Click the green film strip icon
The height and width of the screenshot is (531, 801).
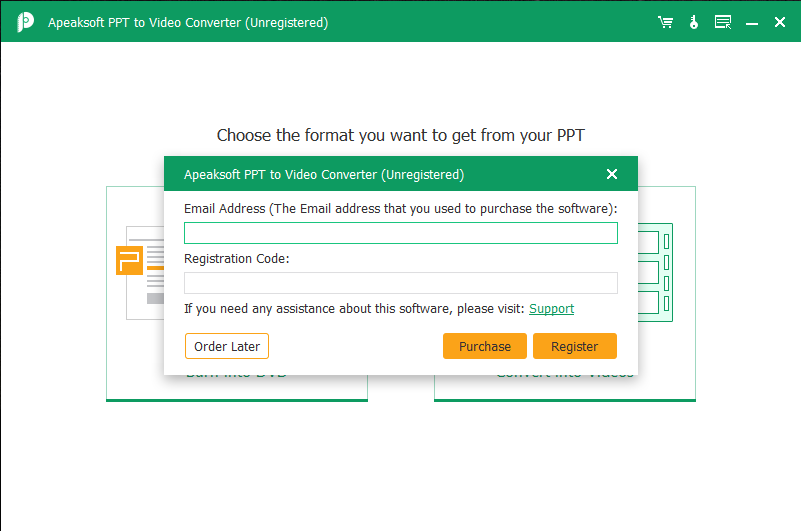(655, 272)
